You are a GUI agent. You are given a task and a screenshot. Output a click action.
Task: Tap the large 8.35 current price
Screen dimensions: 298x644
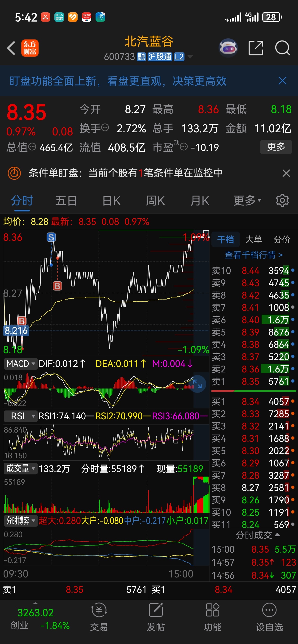click(26, 112)
